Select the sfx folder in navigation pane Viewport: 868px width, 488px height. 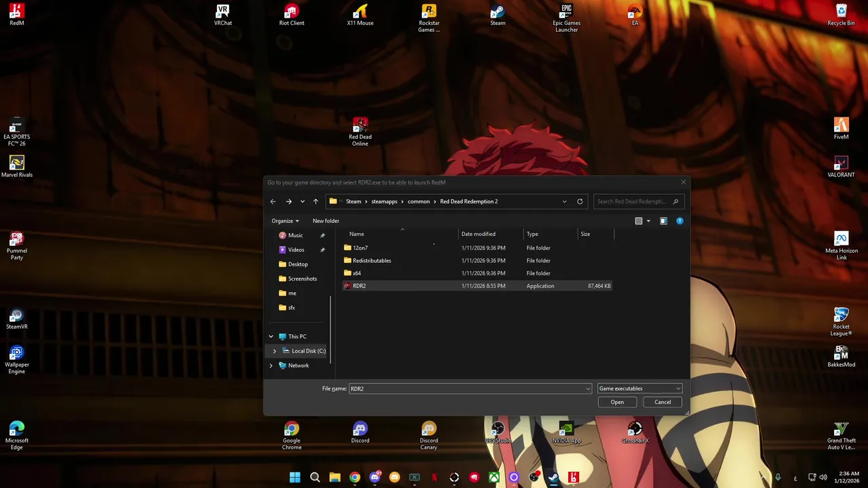[292, 308]
